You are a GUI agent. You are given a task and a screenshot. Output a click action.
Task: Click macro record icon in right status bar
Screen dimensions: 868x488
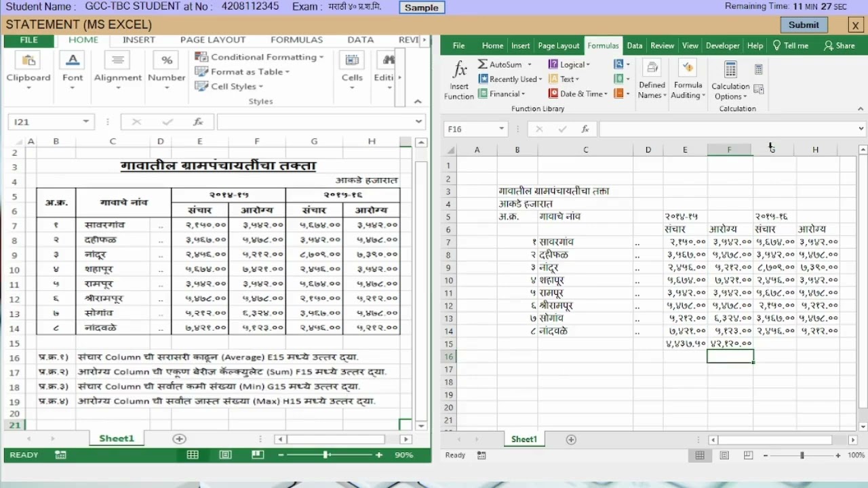481,455
